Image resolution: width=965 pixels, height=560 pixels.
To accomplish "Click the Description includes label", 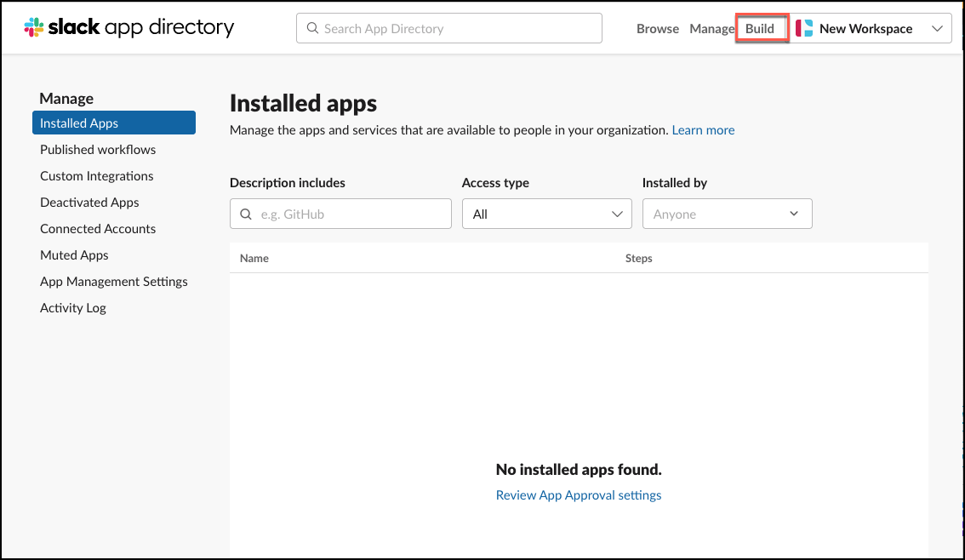I will pos(288,183).
